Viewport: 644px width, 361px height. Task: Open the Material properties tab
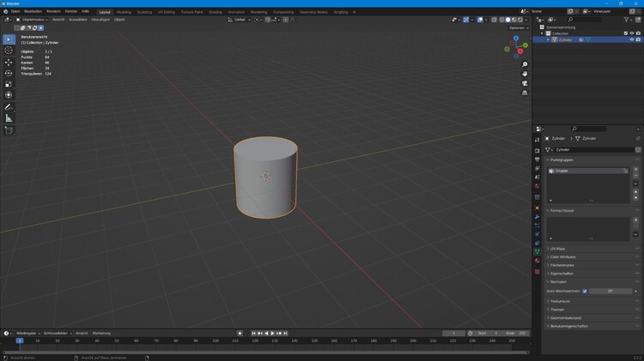[538, 261]
